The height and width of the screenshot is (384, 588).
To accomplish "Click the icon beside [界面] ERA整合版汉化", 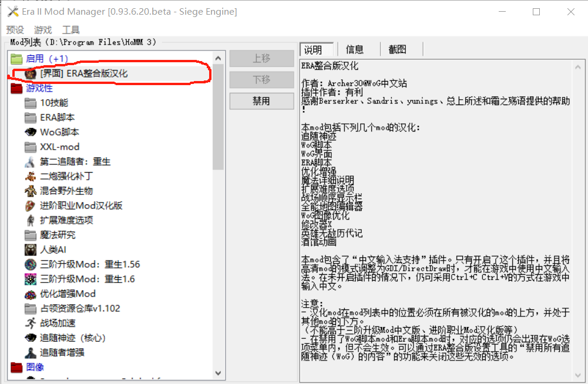I will tap(31, 73).
